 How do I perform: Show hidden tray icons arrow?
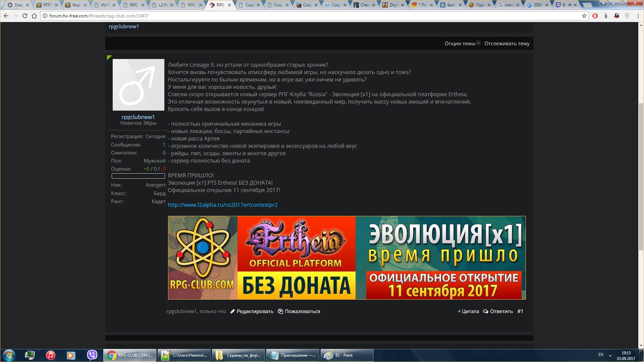(x=610, y=355)
